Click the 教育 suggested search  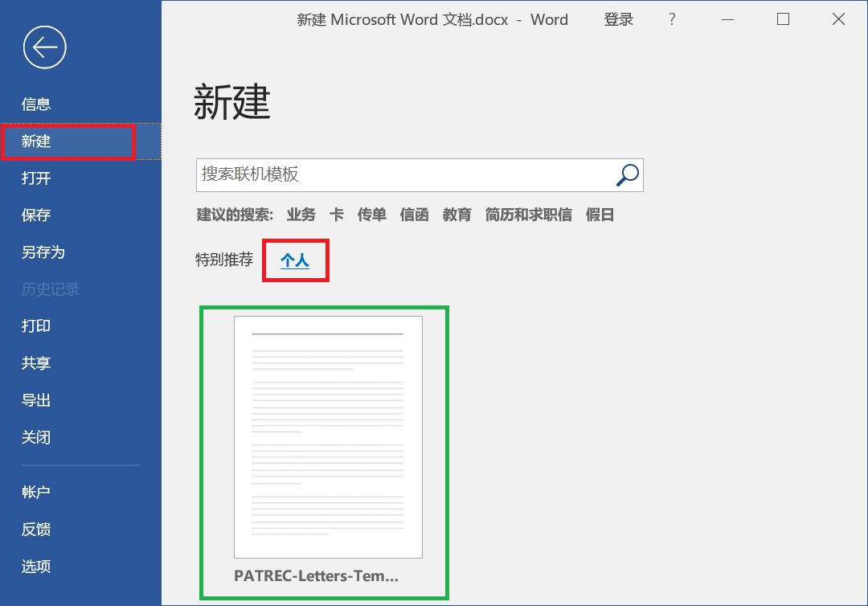[x=457, y=215]
